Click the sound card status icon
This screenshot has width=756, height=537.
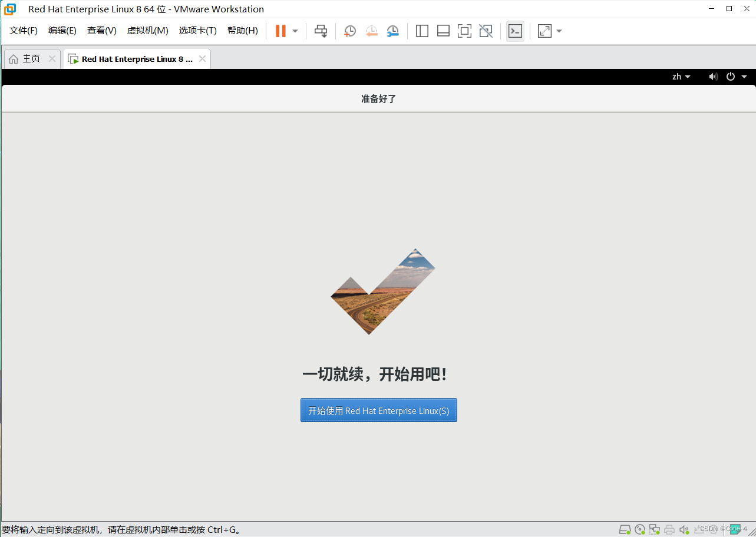point(684,529)
